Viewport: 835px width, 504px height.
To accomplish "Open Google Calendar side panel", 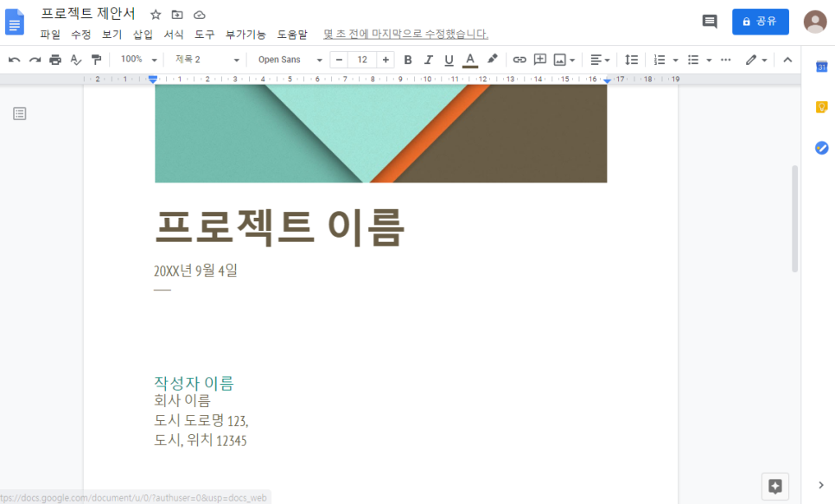I will pos(822,67).
